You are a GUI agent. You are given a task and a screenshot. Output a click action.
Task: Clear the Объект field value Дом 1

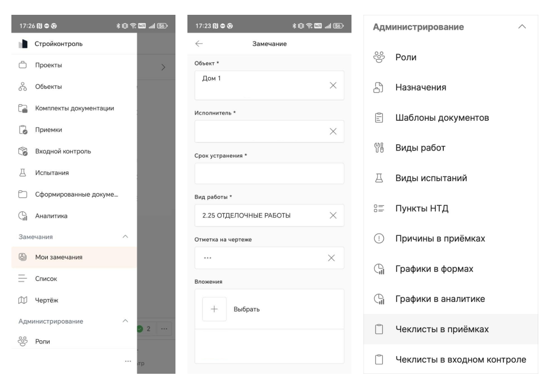[x=333, y=85]
